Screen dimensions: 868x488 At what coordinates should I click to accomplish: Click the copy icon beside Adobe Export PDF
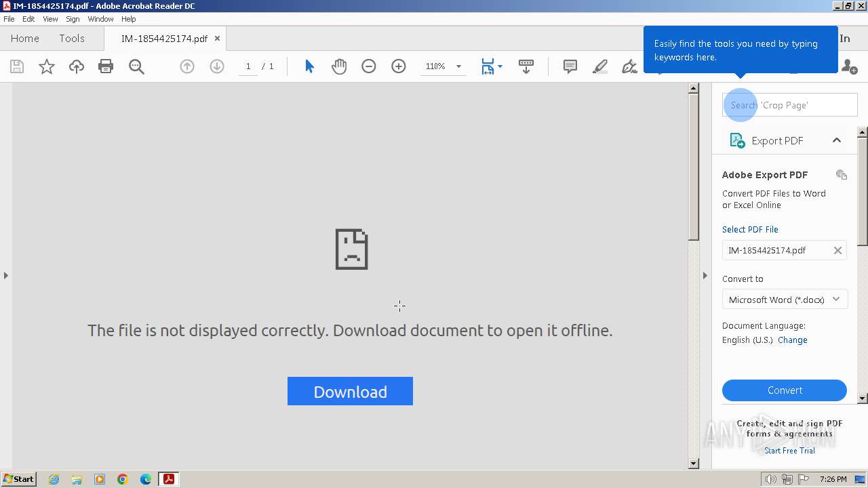[x=842, y=175]
